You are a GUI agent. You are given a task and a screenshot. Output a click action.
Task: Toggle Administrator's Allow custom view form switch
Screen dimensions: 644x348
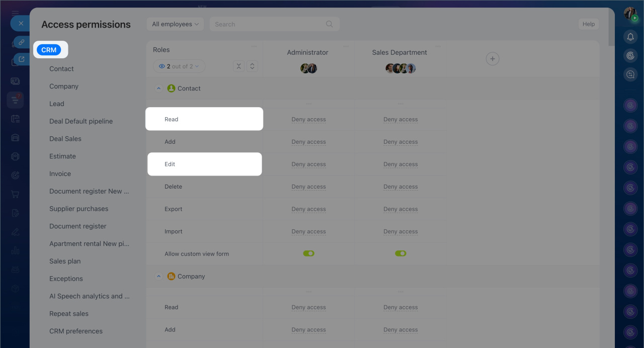click(x=308, y=253)
